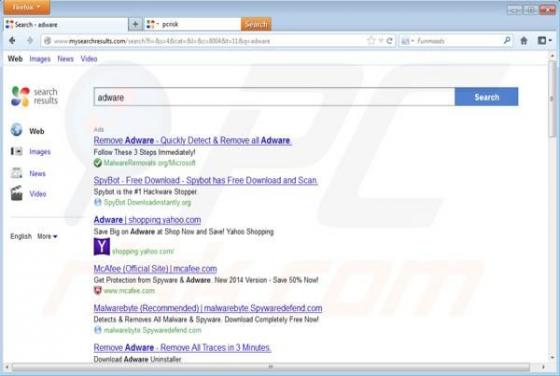The image size is (560, 376).
Task: Expand the More languages dropdown
Action: [47, 236]
